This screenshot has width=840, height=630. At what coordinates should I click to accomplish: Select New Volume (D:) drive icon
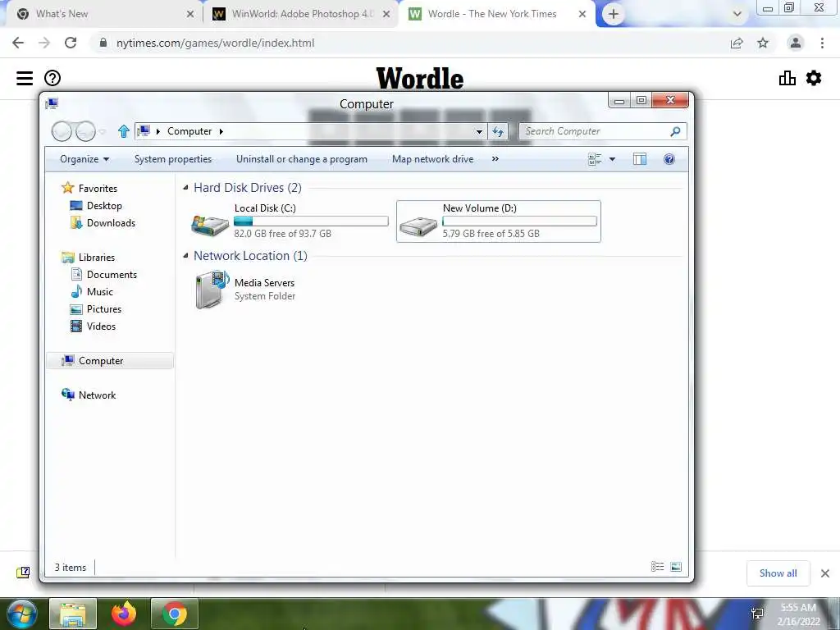pyautogui.click(x=418, y=225)
